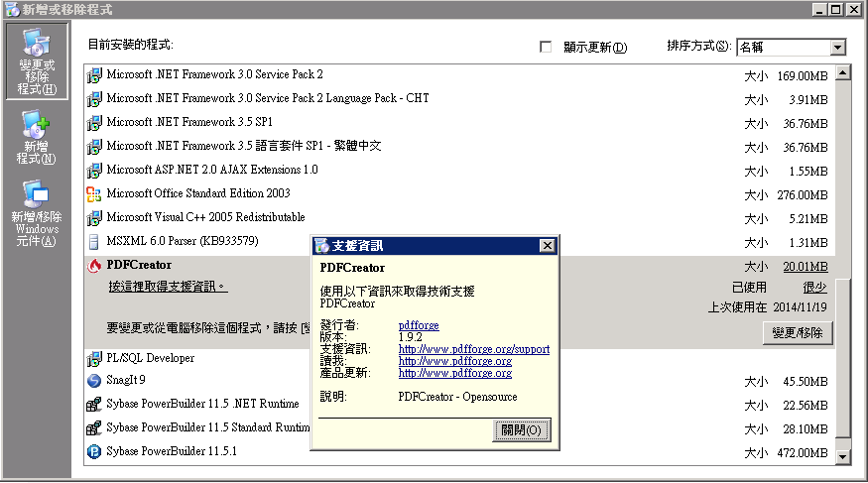Image resolution: width=868 pixels, height=483 pixels.
Task: Click the 20.01MB size value
Action: (x=806, y=267)
